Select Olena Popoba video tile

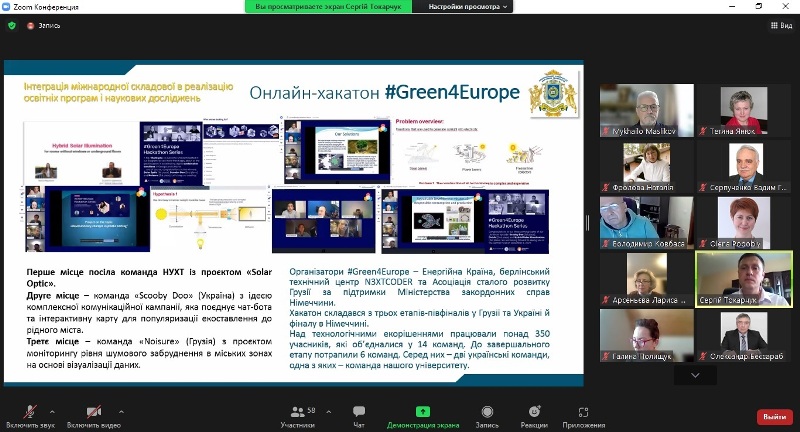pyautogui.click(x=744, y=223)
